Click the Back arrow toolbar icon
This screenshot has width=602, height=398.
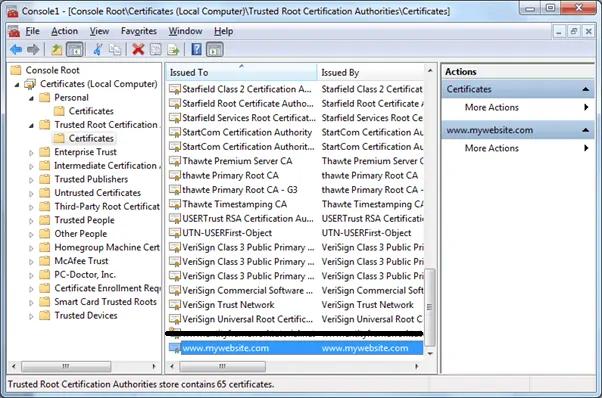[16, 50]
